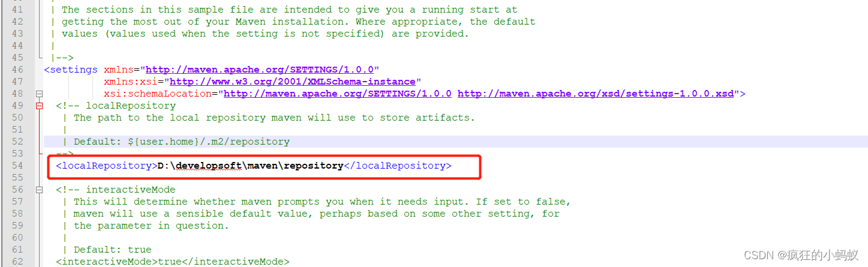This screenshot has height=267, width=868.
Task: Click the opening <interactiveMode> tag on line 62
Action: point(107,262)
